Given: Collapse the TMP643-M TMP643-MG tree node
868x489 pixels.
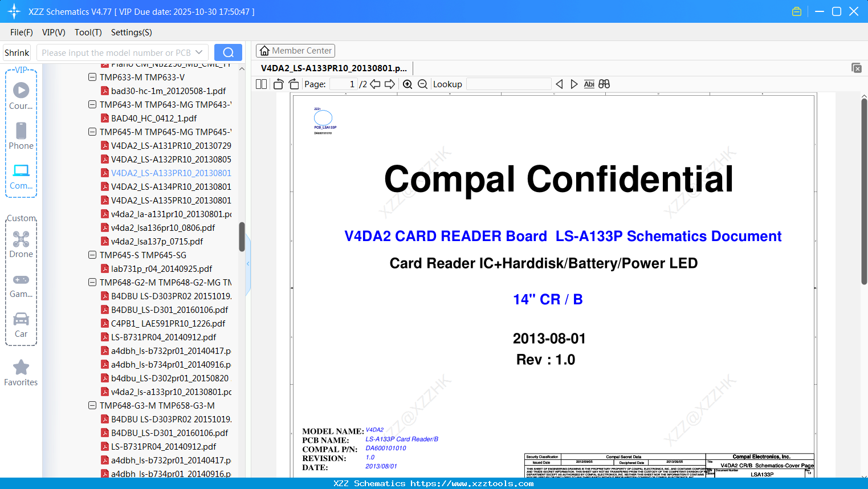Looking at the screenshot, I should coord(92,104).
